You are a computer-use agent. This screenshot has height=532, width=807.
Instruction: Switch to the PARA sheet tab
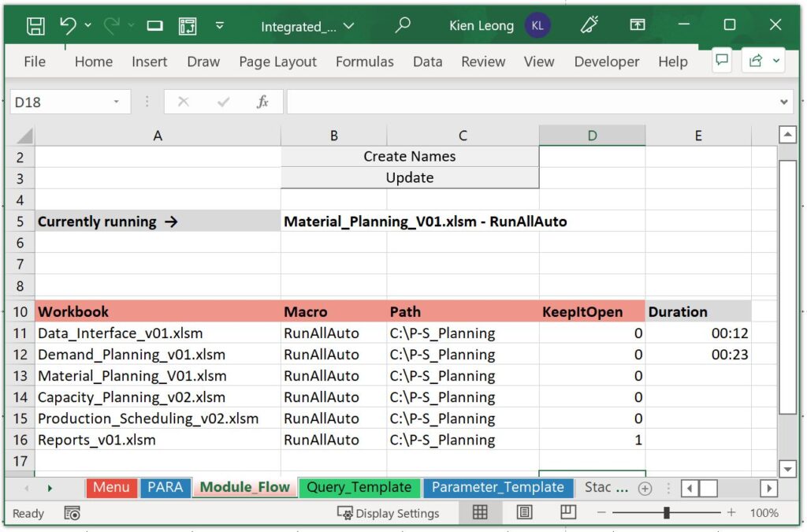[x=165, y=487]
